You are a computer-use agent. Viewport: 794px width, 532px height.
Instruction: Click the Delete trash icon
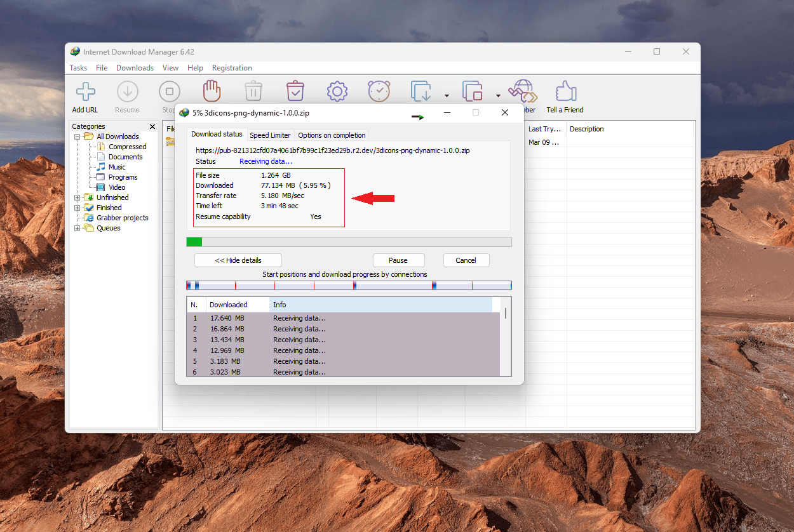[x=253, y=91]
